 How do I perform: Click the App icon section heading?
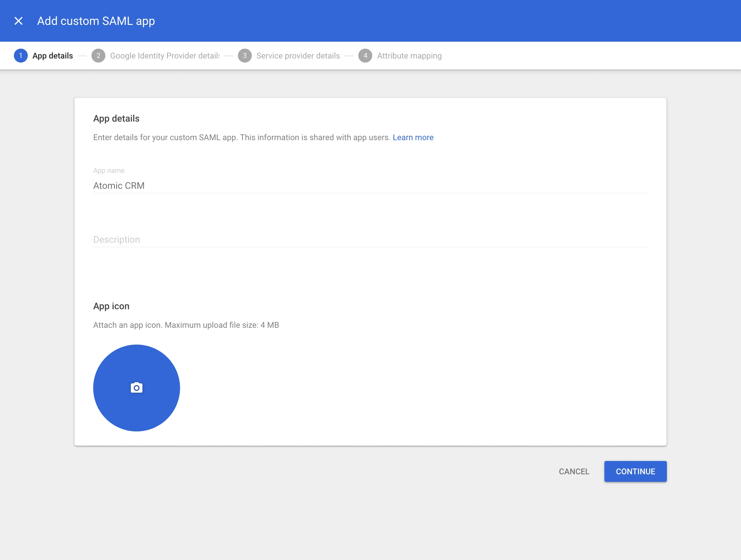point(111,306)
